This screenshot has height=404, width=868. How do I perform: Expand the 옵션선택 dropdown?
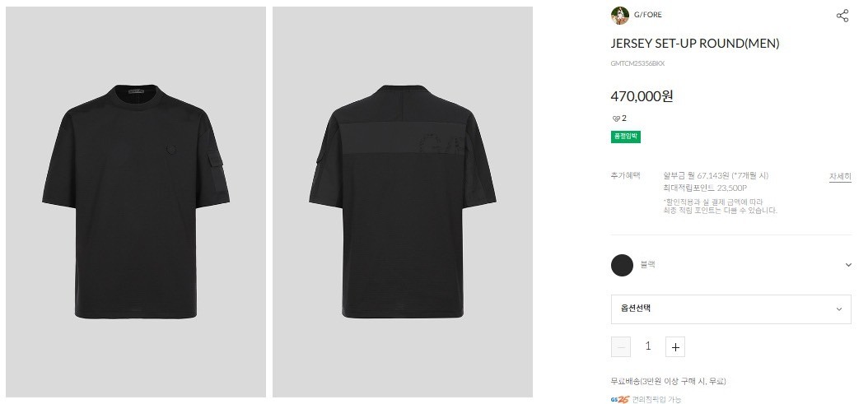pos(730,309)
